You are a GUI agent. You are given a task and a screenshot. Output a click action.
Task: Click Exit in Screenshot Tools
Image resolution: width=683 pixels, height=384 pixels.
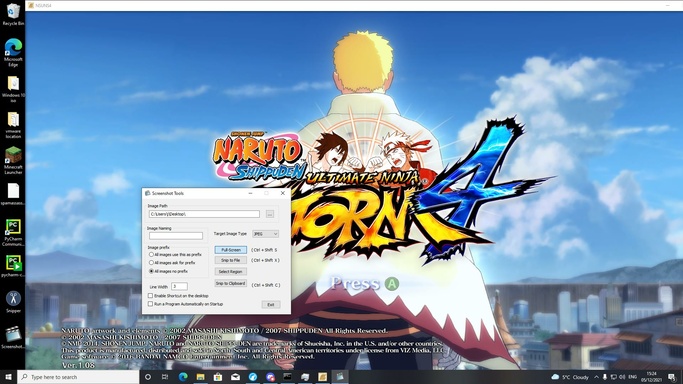[x=270, y=305]
